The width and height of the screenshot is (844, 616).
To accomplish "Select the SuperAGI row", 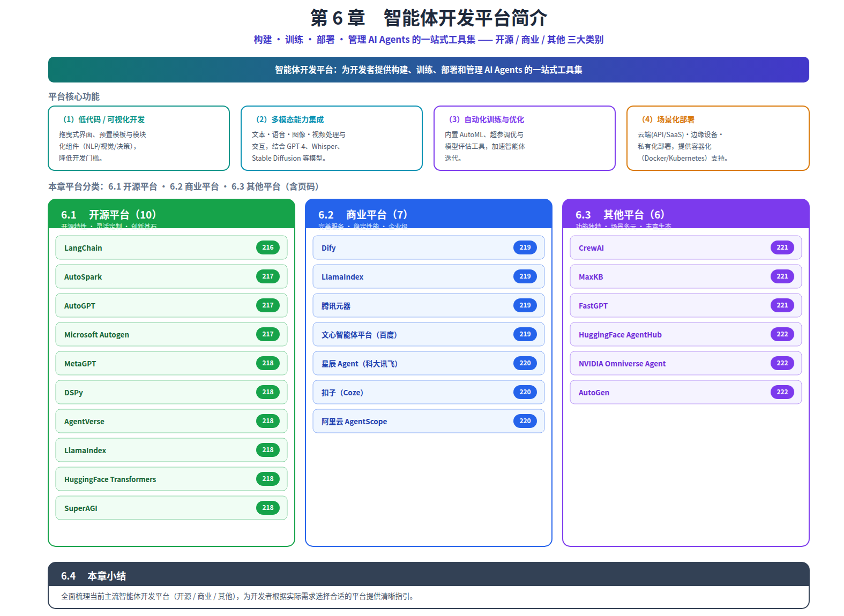I will point(171,508).
